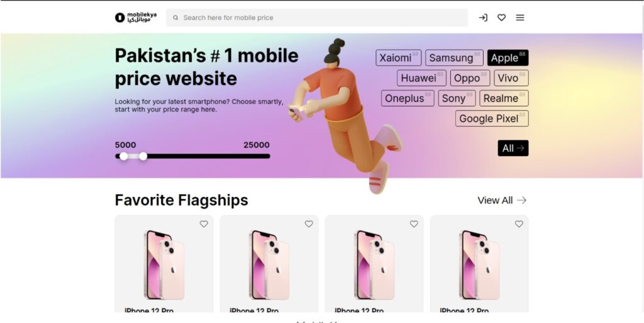Open the hamburger menu icon
644x323 pixels.
tap(520, 18)
